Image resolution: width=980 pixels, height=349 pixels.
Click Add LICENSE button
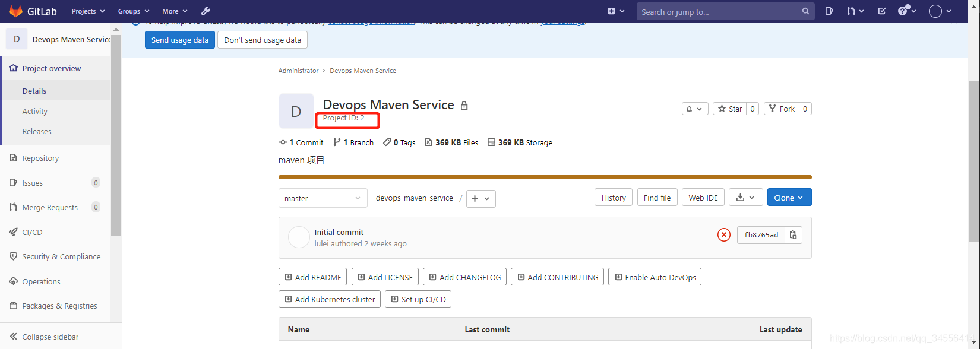coord(385,277)
